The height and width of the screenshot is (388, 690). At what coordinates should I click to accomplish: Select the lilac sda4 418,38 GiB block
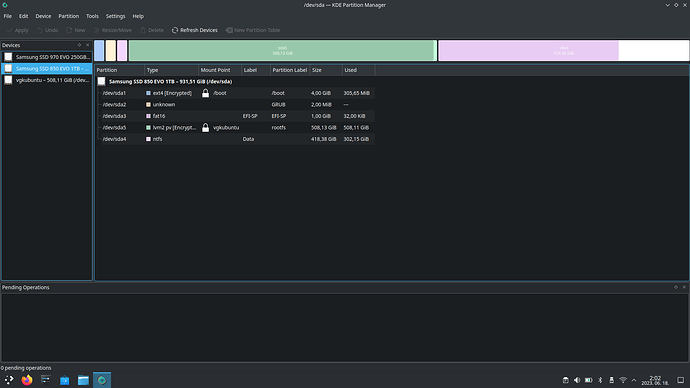[x=564, y=51]
